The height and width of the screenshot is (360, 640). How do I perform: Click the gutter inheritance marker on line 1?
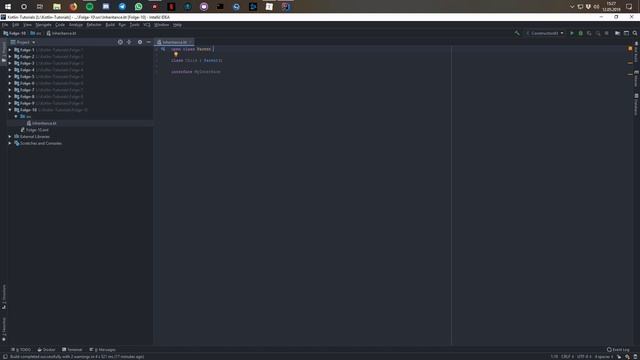163,49
